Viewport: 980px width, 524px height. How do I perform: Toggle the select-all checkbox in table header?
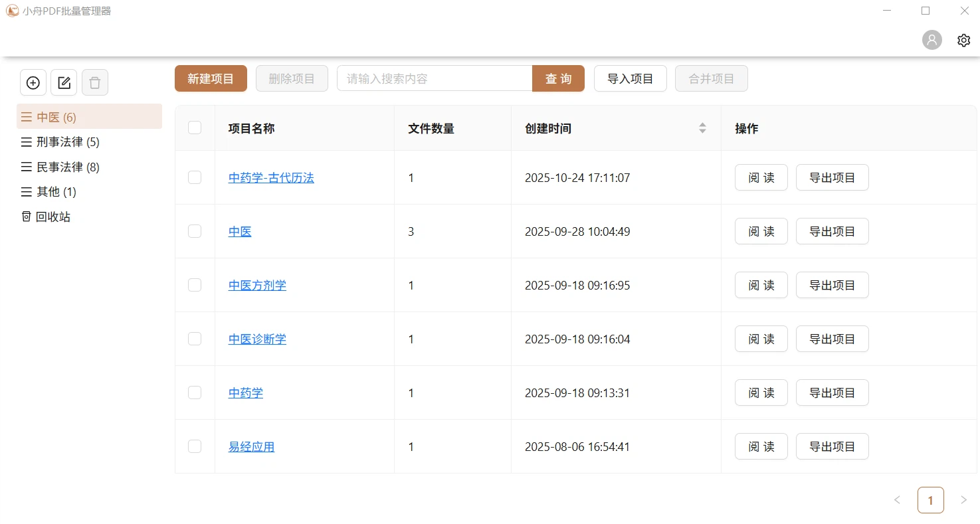(x=195, y=128)
